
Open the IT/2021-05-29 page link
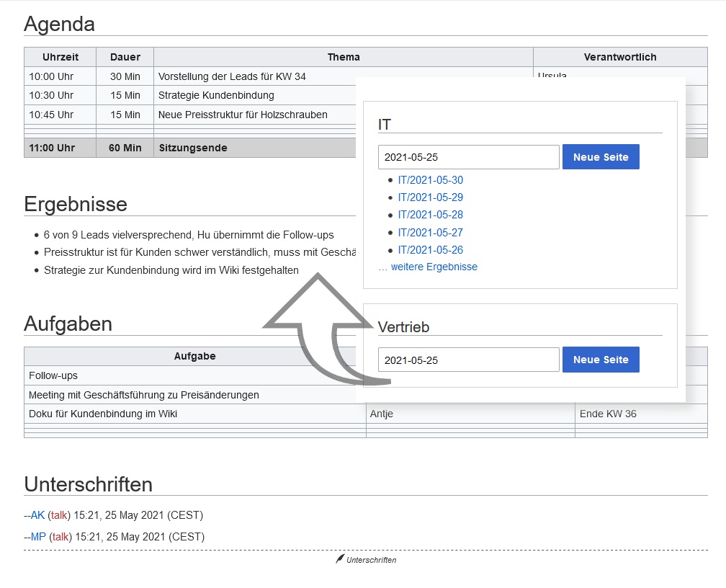coord(430,197)
